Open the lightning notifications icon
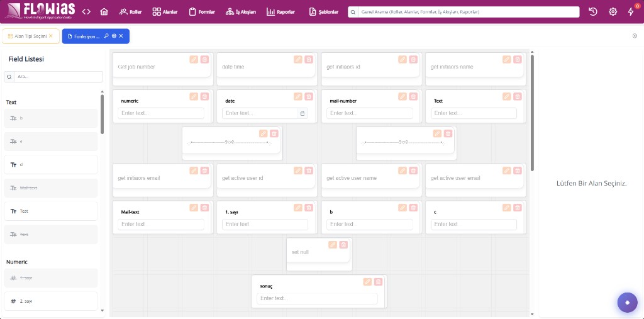 631,12
